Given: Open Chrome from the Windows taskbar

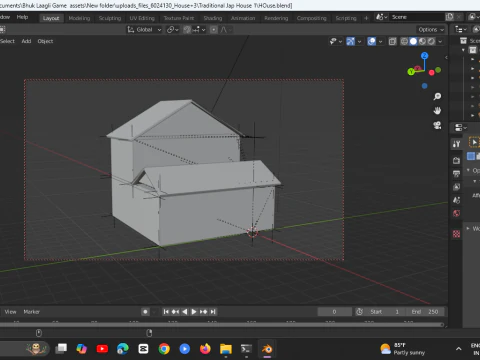Looking at the screenshot, I should coord(164,349).
